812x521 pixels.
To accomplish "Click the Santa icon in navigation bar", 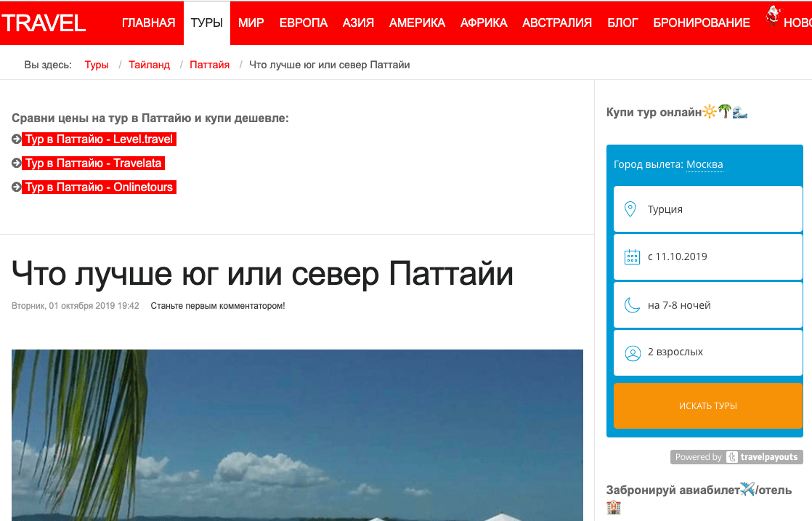I will 773,16.
